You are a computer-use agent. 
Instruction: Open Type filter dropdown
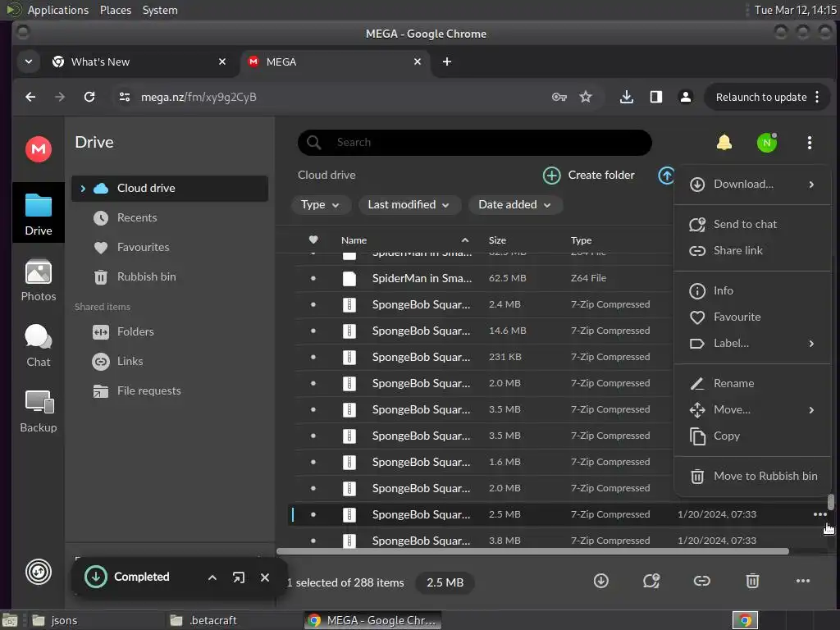pos(321,204)
